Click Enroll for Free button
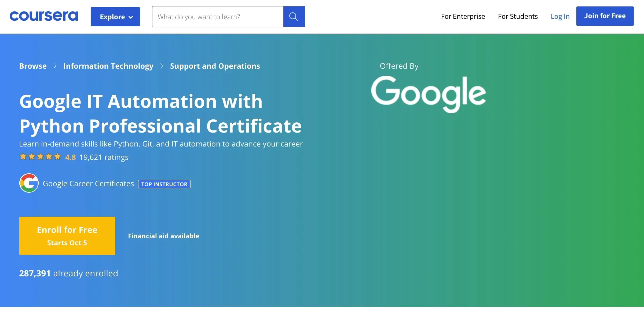644x322 pixels. [67, 236]
